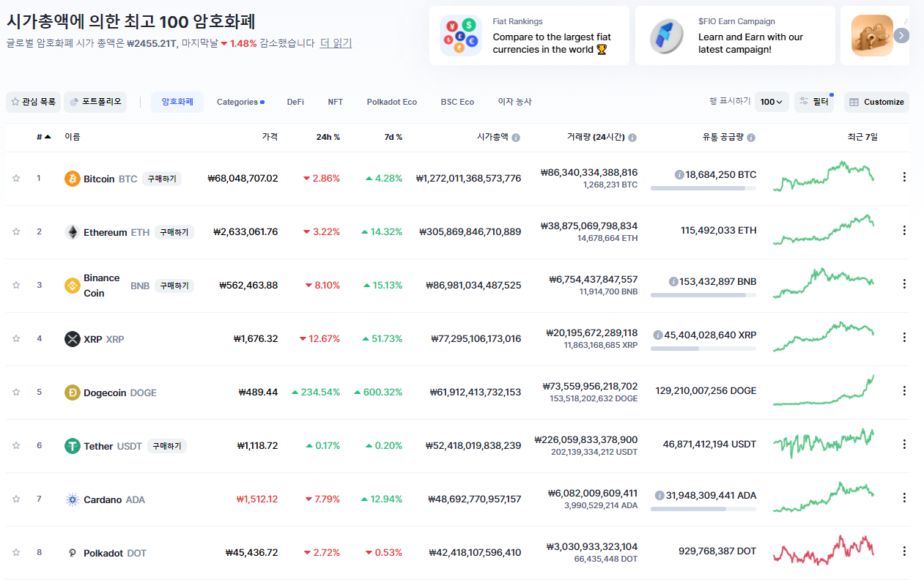Open the $FIO Earn Campaign logo
The width and height of the screenshot is (924, 580).
coord(666,35)
